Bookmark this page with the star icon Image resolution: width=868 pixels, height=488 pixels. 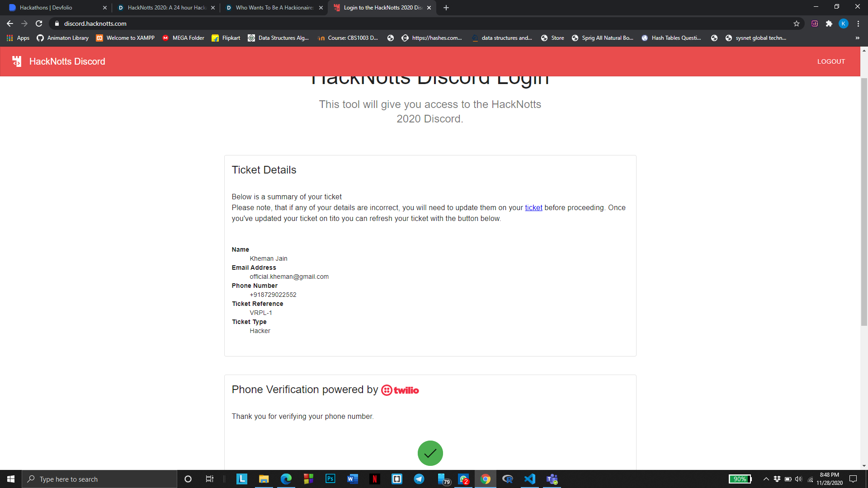(797, 23)
